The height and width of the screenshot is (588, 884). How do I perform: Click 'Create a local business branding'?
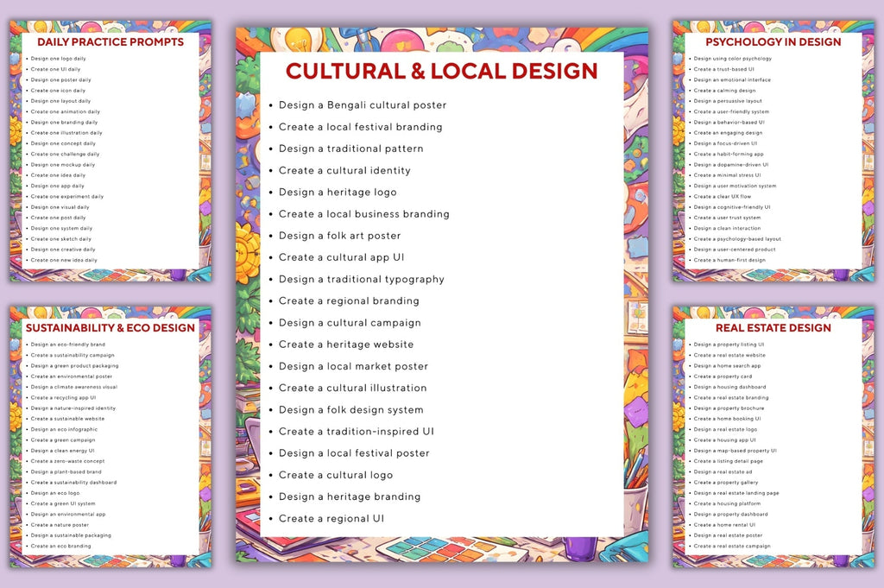[x=364, y=213]
